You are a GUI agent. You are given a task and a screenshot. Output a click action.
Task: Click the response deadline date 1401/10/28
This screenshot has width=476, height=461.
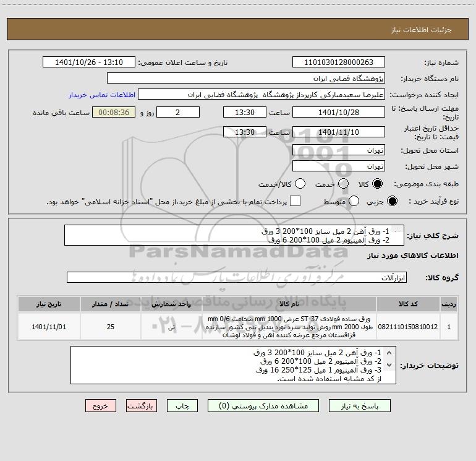point(339,113)
